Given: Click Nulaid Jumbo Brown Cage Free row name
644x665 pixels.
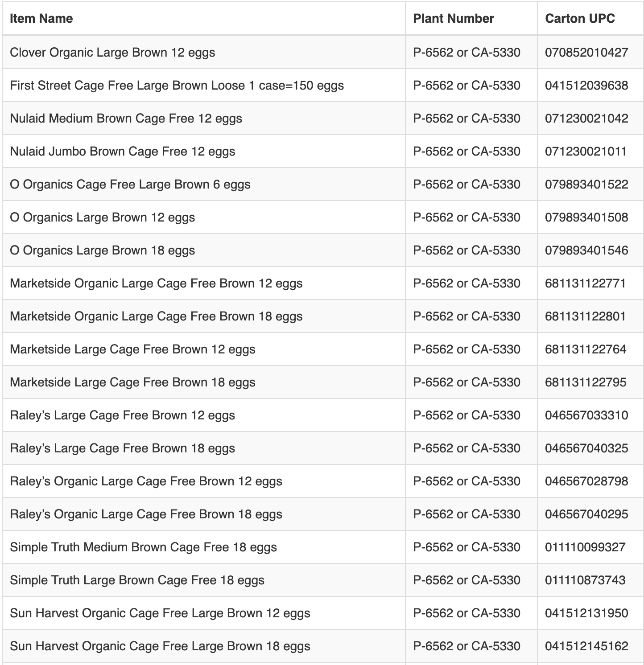Looking at the screenshot, I should 122,152.
